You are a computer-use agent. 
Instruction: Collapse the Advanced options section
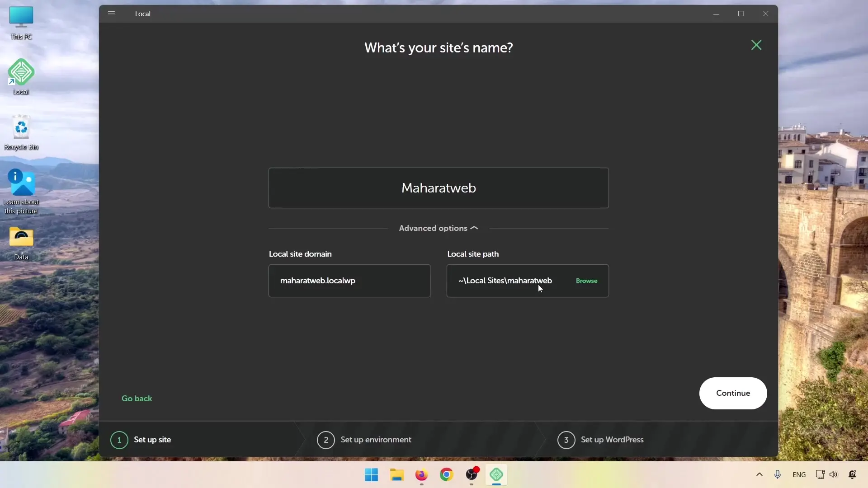(439, 228)
